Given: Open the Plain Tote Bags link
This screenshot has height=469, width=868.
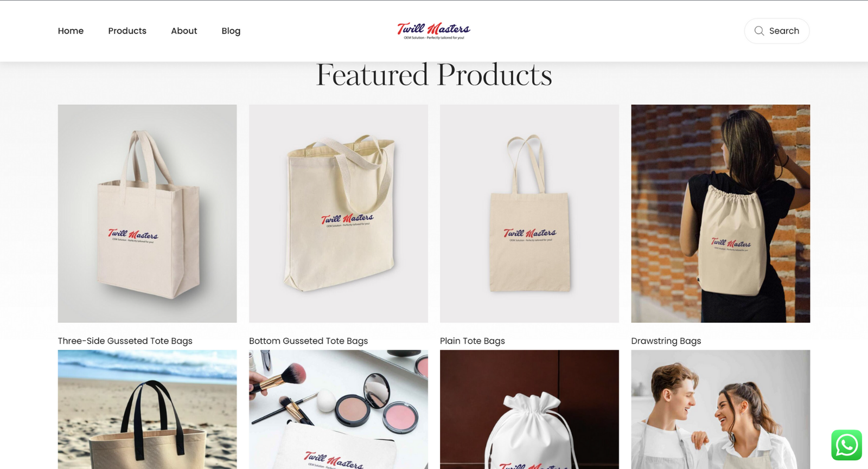Looking at the screenshot, I should pyautogui.click(x=472, y=341).
